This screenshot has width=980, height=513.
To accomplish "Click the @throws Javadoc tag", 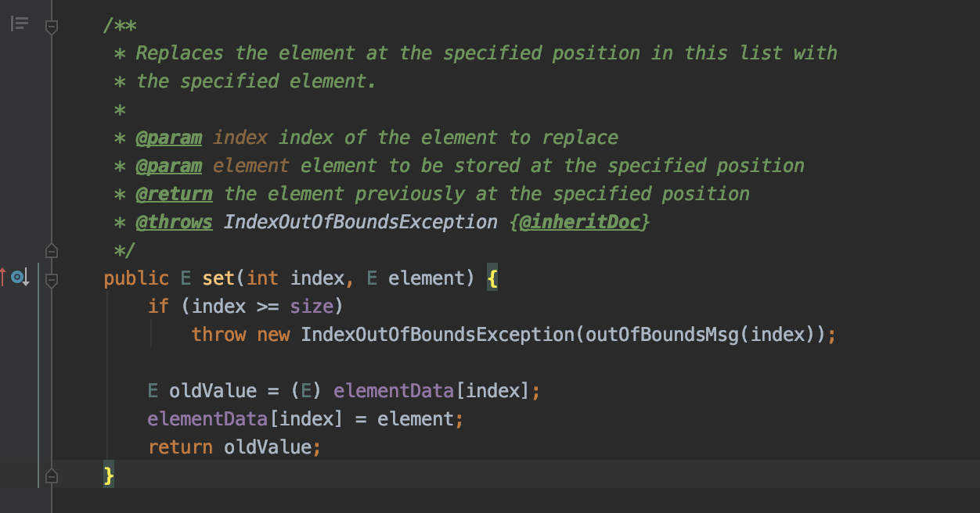I will click(174, 222).
